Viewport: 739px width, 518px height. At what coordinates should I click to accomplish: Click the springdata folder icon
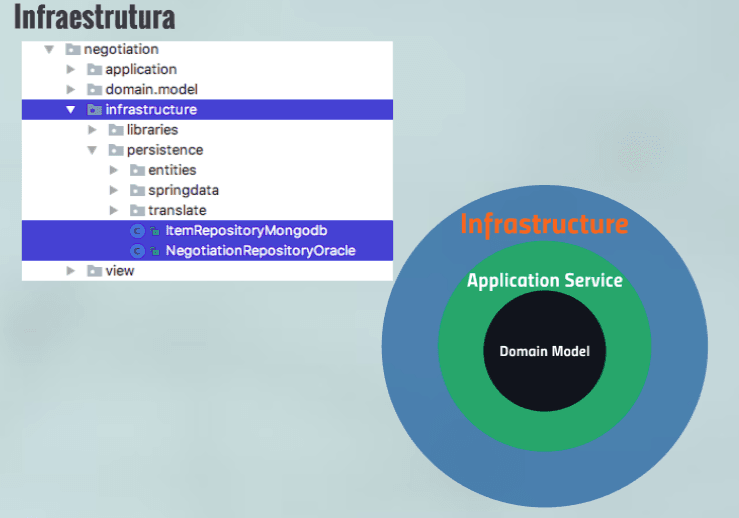(x=138, y=190)
